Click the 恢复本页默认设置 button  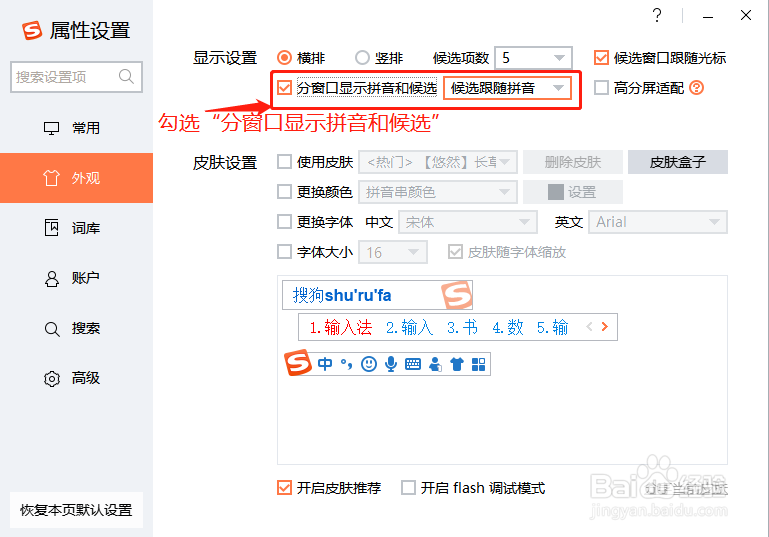77,510
